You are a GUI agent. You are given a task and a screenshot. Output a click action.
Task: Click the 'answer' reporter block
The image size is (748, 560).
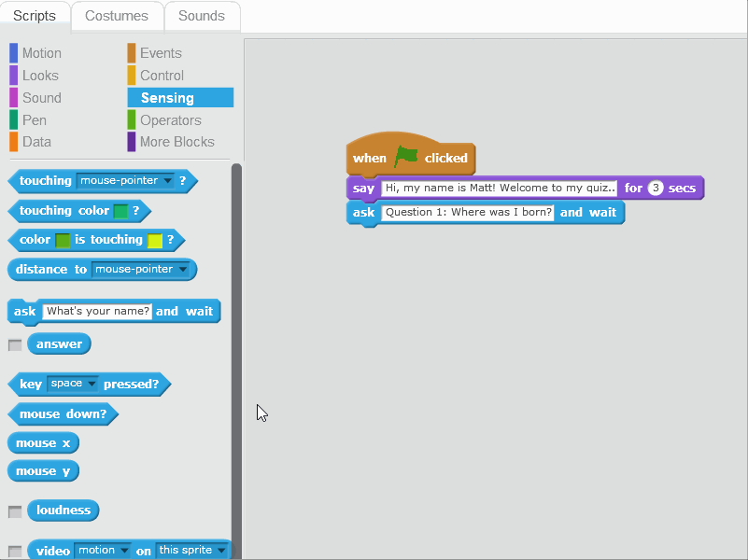point(59,344)
